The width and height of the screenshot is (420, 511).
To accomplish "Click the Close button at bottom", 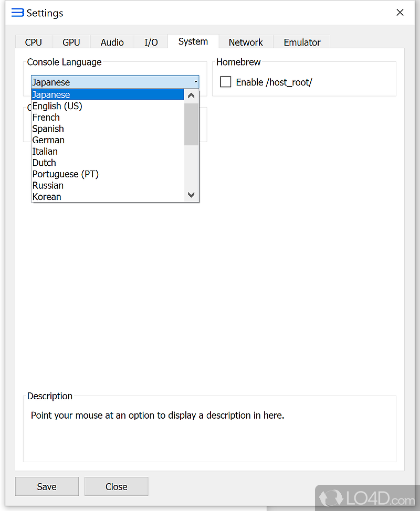I will pos(116,486).
